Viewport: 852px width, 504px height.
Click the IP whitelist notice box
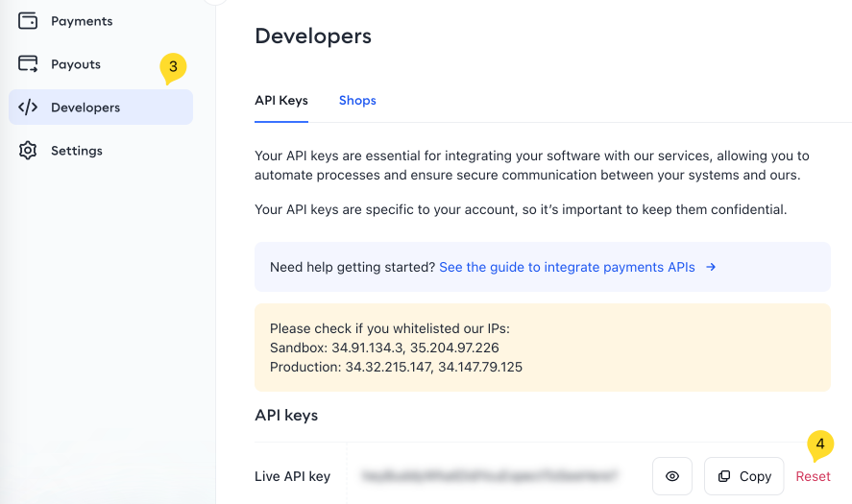(x=542, y=348)
